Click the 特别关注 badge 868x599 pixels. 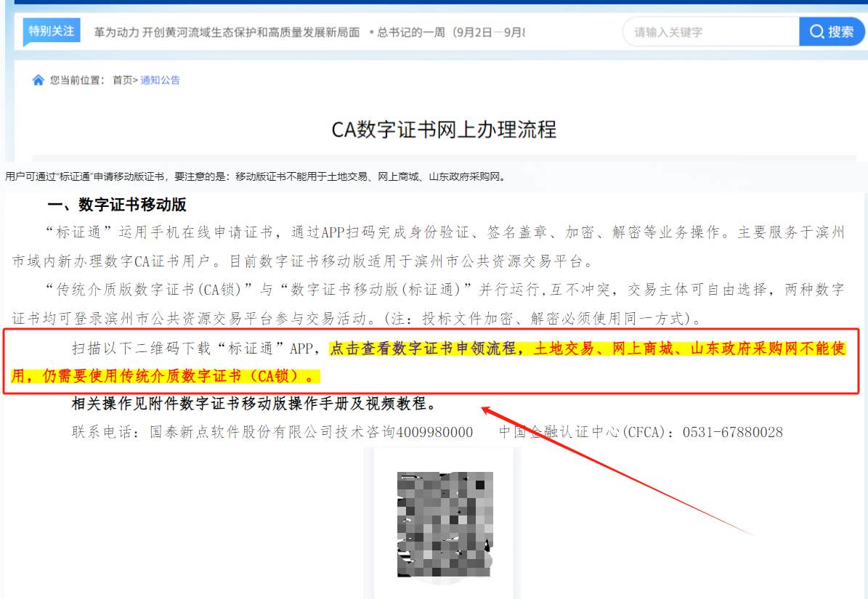tap(51, 31)
